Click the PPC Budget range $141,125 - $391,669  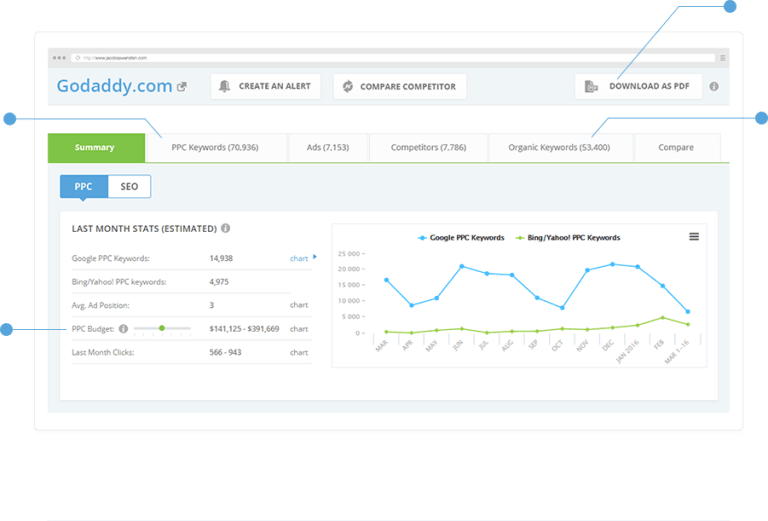click(244, 329)
